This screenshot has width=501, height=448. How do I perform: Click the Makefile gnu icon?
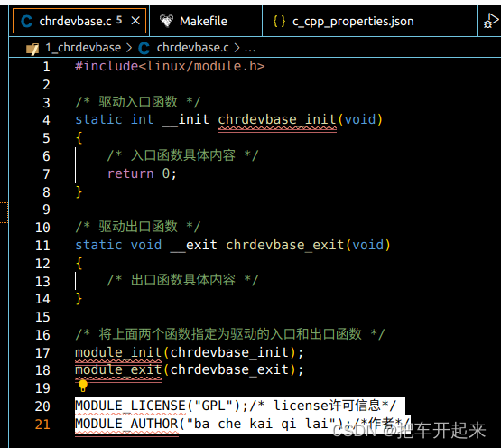[166, 21]
